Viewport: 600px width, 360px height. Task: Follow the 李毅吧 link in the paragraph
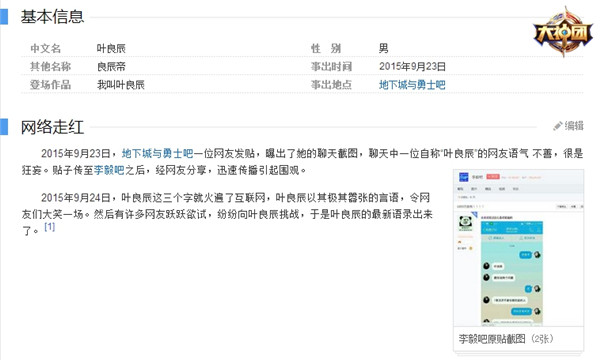[x=109, y=170]
